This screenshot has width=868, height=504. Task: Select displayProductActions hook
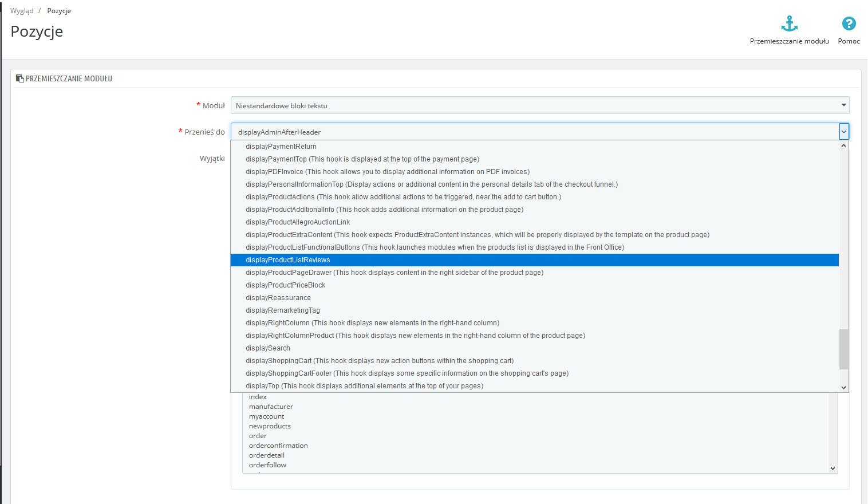click(535, 197)
